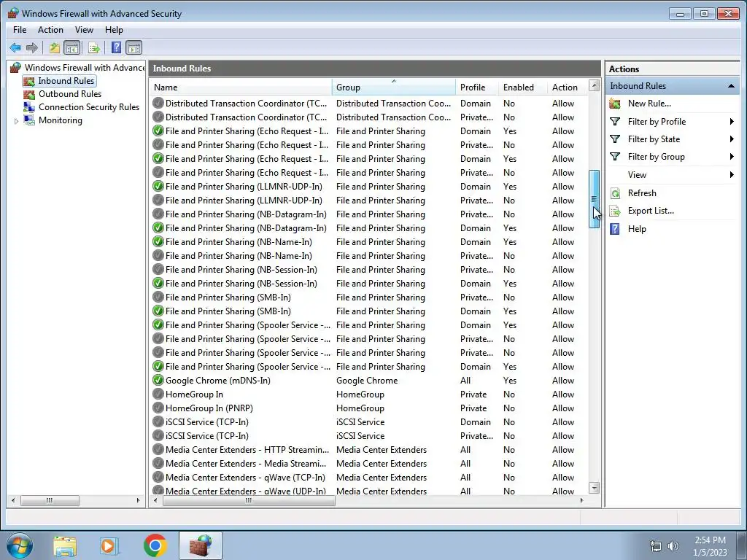Click the rule list scroll down arrow

[594, 488]
